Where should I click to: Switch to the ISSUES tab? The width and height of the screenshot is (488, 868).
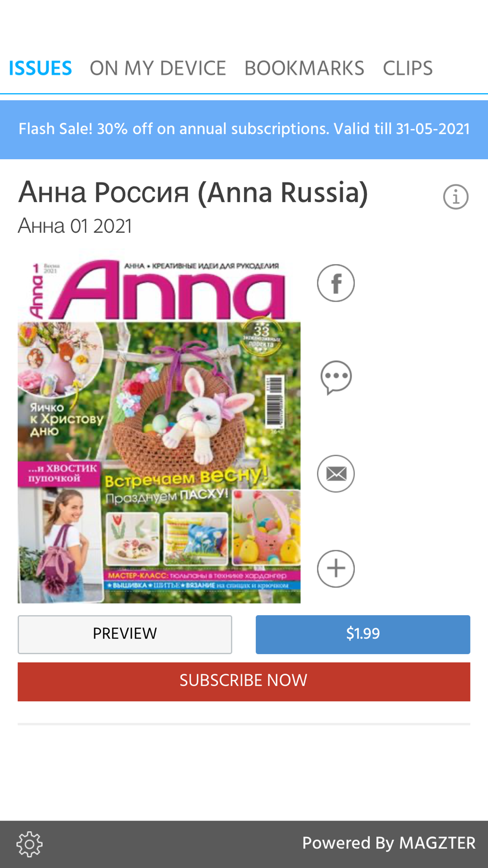tap(41, 68)
